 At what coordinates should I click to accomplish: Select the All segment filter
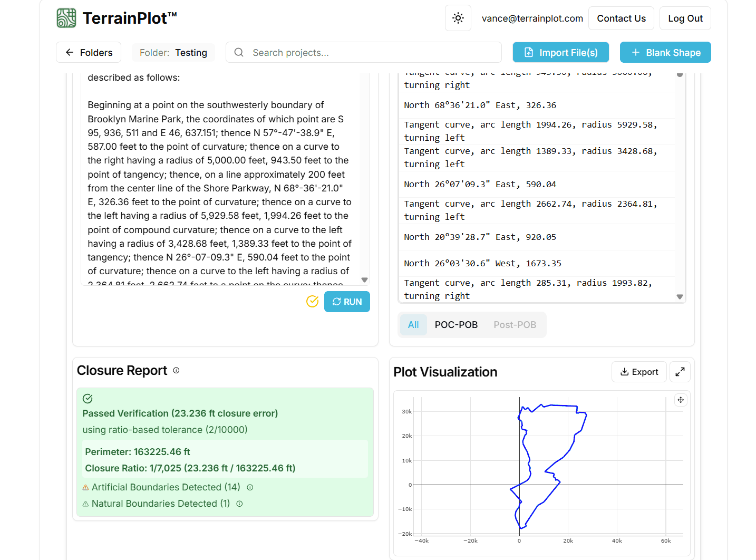[413, 325]
